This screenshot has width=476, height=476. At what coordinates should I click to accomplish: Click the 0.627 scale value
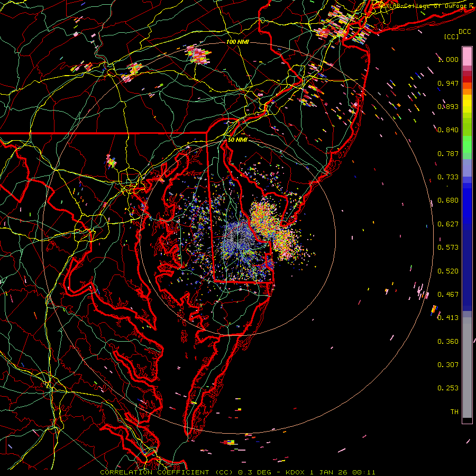click(448, 224)
